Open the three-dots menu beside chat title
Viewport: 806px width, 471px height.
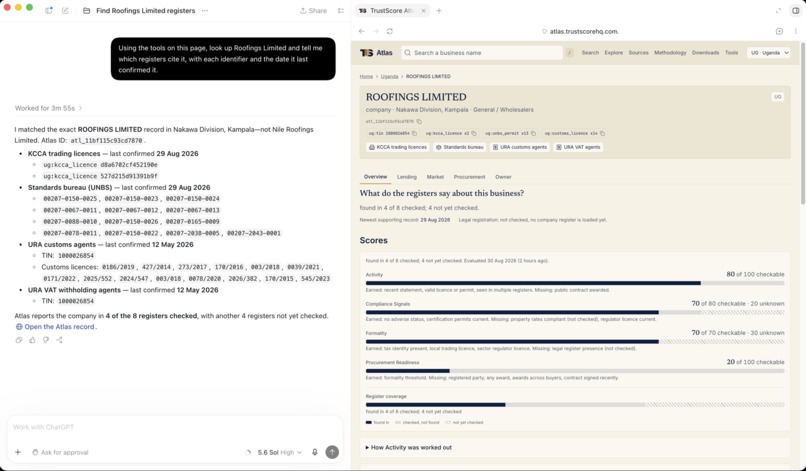point(205,10)
